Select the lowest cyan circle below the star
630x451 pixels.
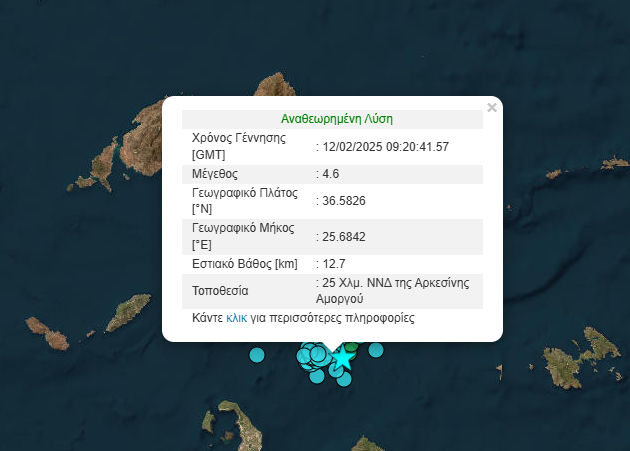[x=344, y=379]
